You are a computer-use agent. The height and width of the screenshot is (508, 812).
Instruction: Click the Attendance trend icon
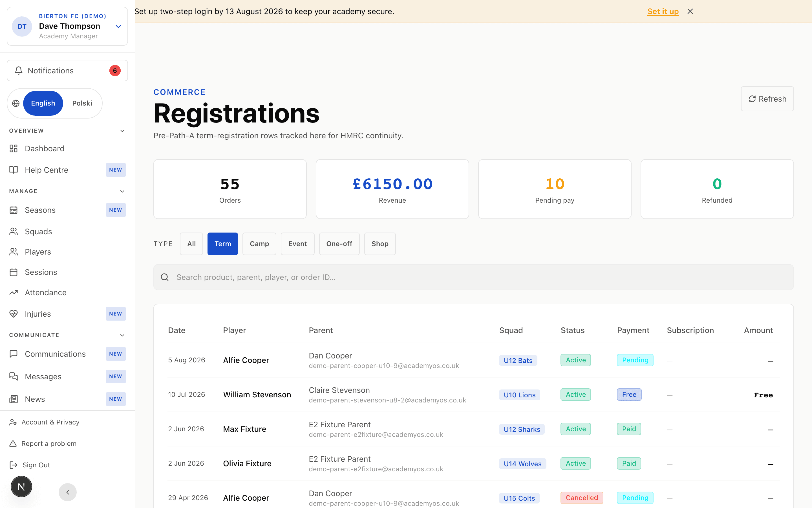coord(14,292)
